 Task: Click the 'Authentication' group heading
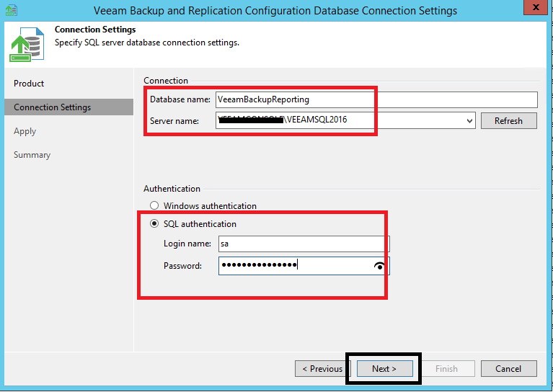(172, 189)
